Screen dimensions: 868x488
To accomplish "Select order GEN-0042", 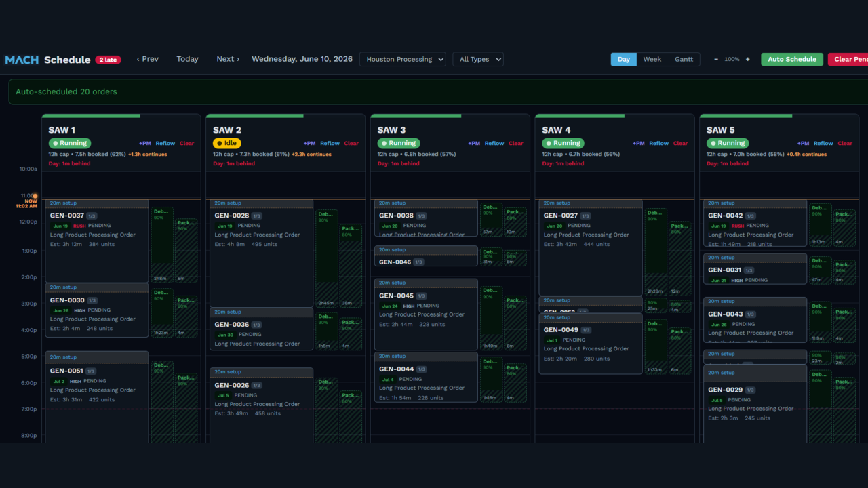I will (x=755, y=222).
